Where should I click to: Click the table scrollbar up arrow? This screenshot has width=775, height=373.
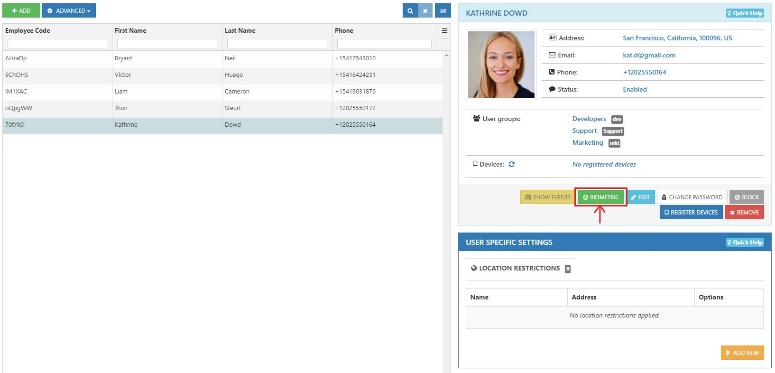click(x=446, y=54)
